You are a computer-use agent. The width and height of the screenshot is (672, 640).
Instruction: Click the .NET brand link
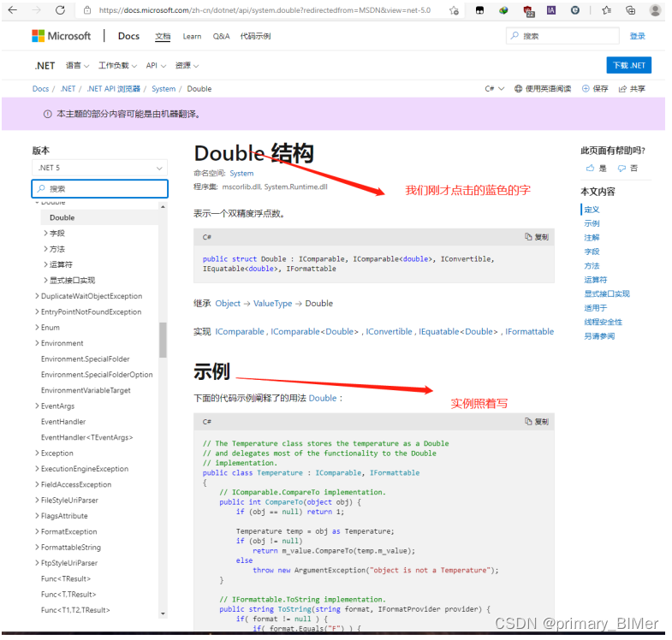[x=45, y=66]
